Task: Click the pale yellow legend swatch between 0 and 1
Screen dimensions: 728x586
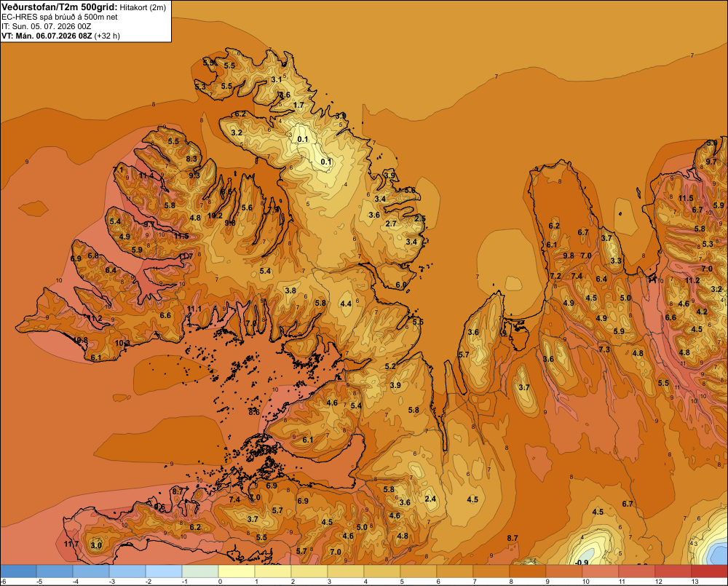Action: pos(237,571)
